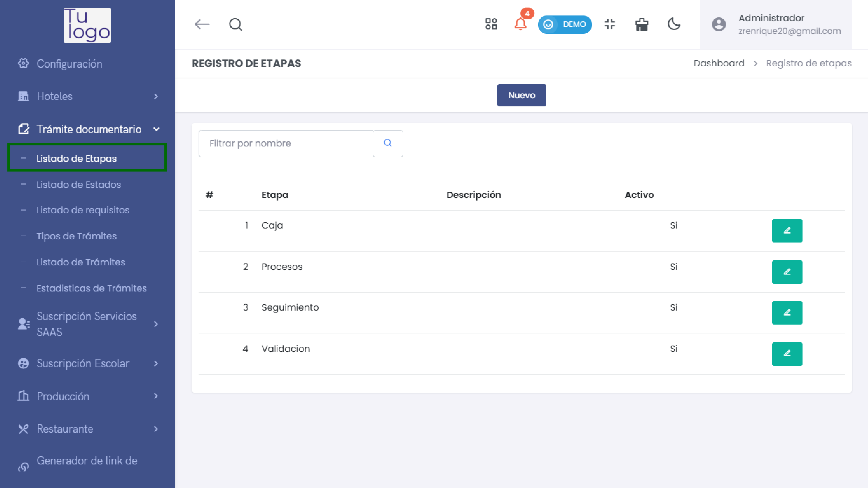Open the apps grid icon
Image resolution: width=868 pixels, height=488 pixels.
point(491,24)
